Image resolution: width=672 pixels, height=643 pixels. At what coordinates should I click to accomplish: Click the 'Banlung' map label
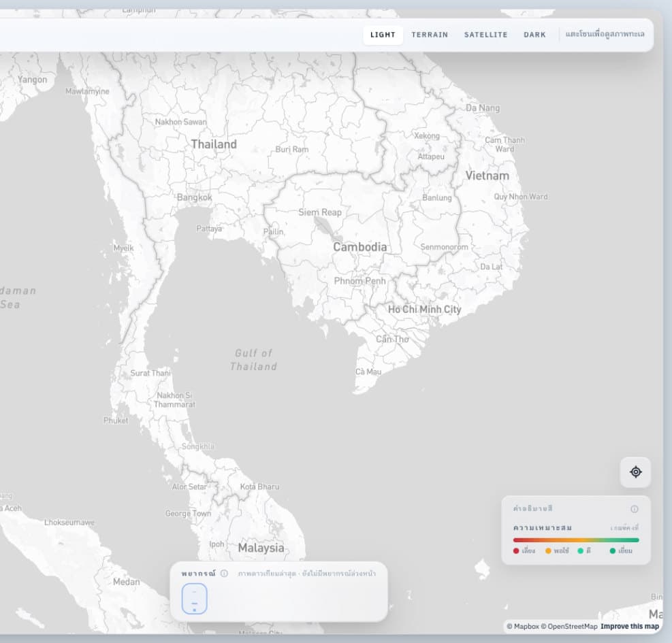tap(437, 198)
